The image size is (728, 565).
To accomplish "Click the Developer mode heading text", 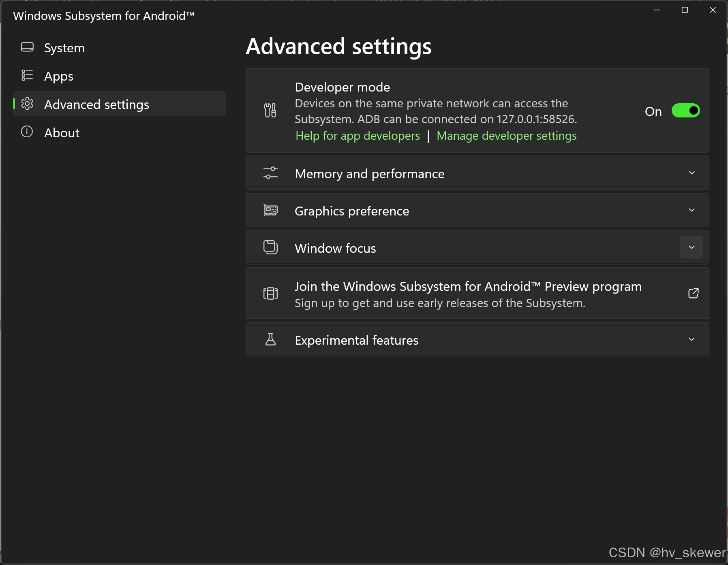I will pos(342,87).
